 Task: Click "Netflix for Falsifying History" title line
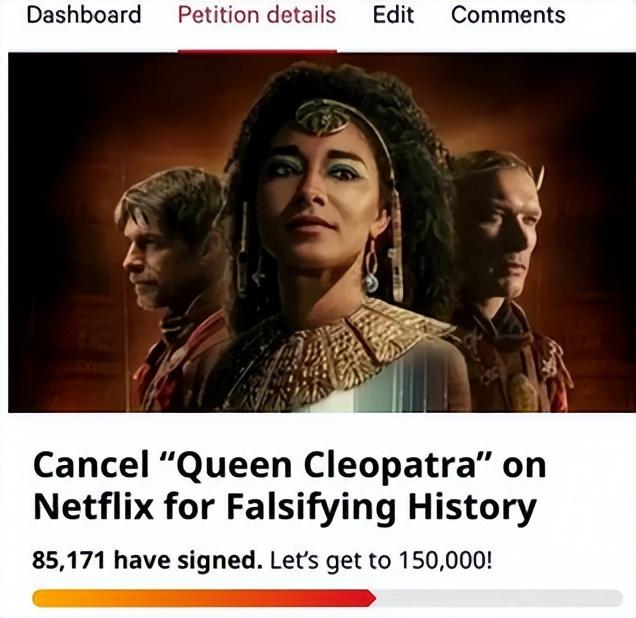tap(284, 507)
